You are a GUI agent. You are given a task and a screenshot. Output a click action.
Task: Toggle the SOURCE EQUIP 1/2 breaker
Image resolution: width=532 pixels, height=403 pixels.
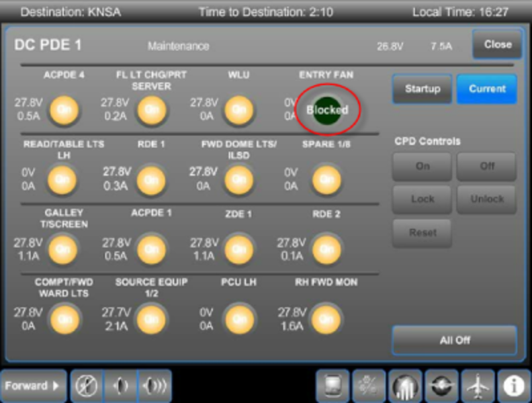(x=151, y=318)
